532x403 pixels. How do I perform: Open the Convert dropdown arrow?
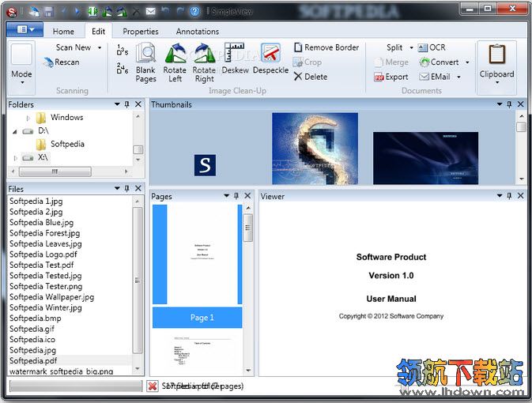[467, 62]
